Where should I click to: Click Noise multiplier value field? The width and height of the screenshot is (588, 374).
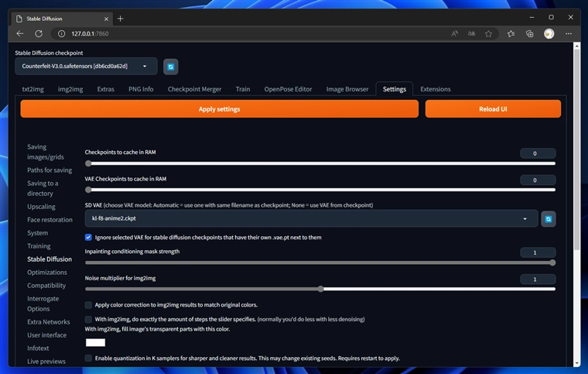pos(538,279)
